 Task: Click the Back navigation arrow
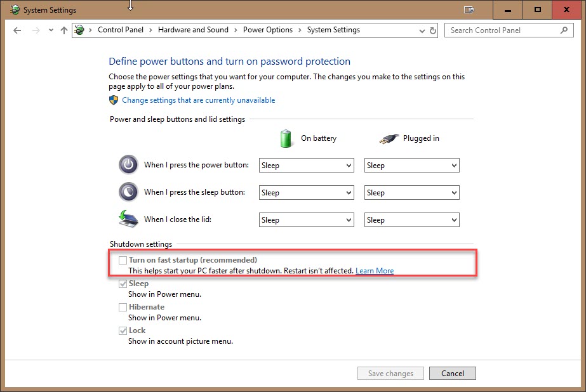click(17, 30)
